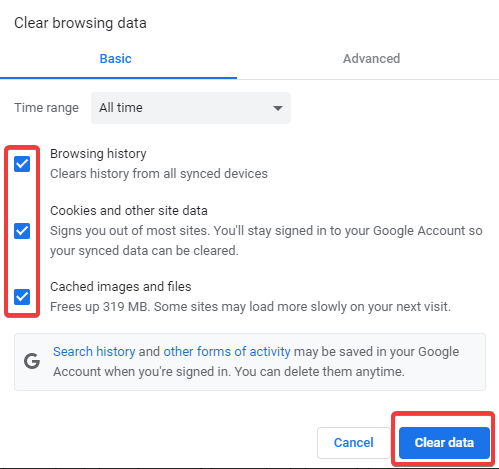Click the Cached images and files label

(121, 287)
